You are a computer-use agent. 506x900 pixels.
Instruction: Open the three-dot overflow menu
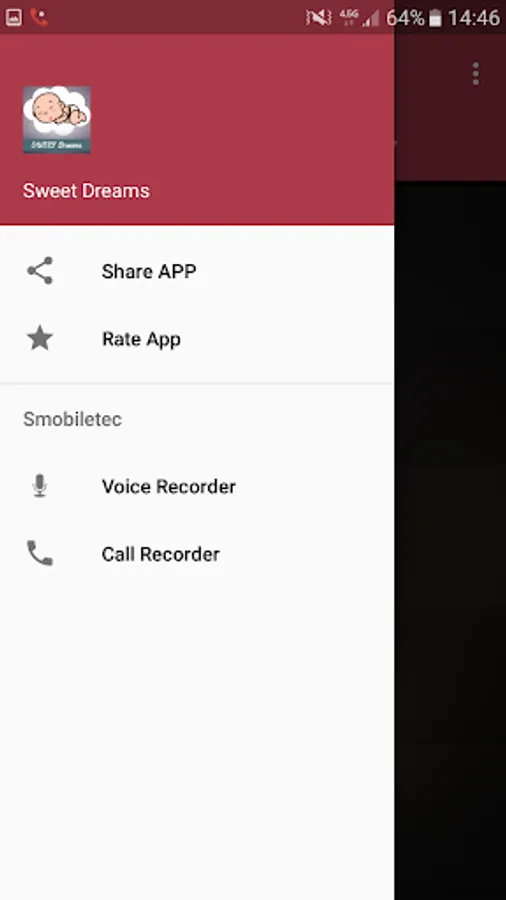pos(476,74)
